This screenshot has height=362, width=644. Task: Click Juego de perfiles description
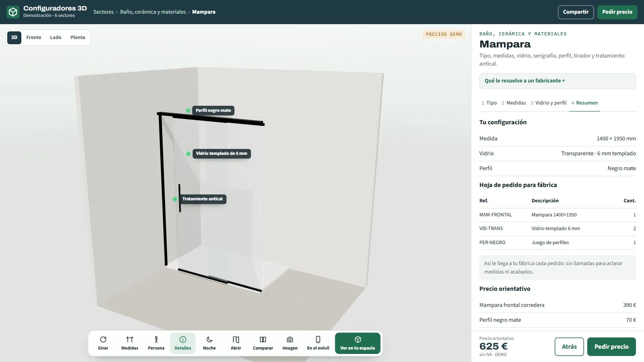click(550, 243)
